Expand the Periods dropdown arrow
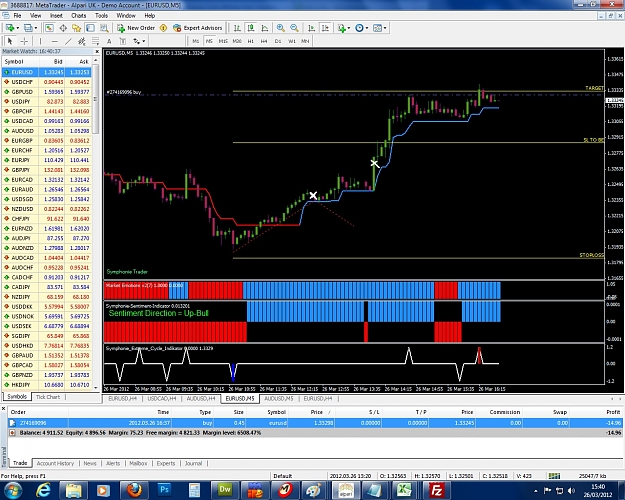Viewport: 625px width, 500px height. point(367,28)
